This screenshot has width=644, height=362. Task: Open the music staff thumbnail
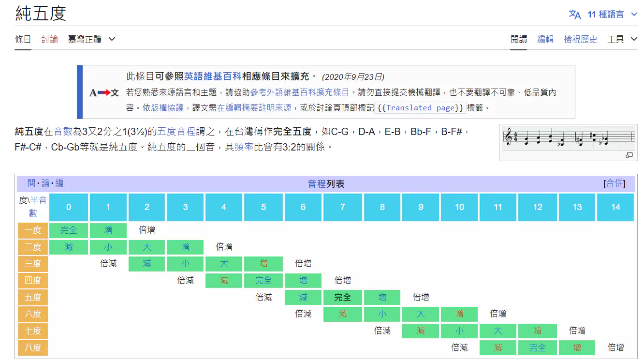coord(568,137)
